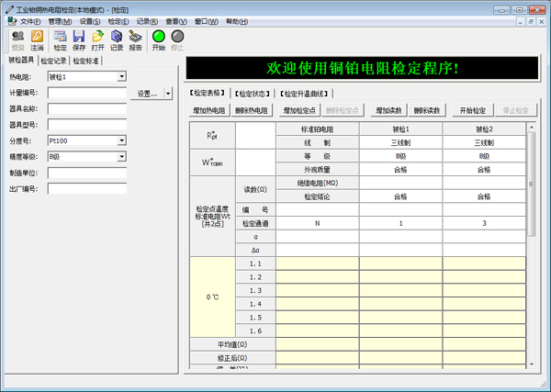
Task: Click the 绝缘电阻(MΩ) row label
Action: 318,183
